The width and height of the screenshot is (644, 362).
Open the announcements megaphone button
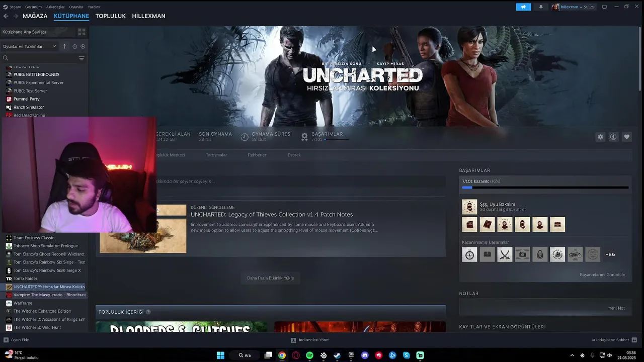pyautogui.click(x=523, y=7)
